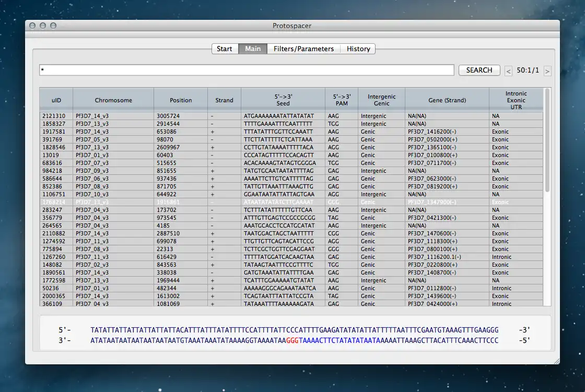Click position 1969444 cell
Screen dimensions: 585x392
coord(181,280)
